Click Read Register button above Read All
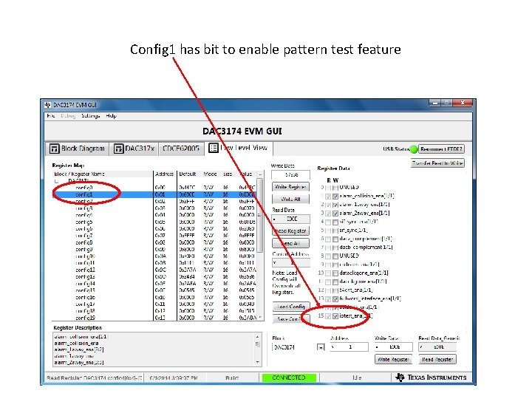 click(291, 231)
